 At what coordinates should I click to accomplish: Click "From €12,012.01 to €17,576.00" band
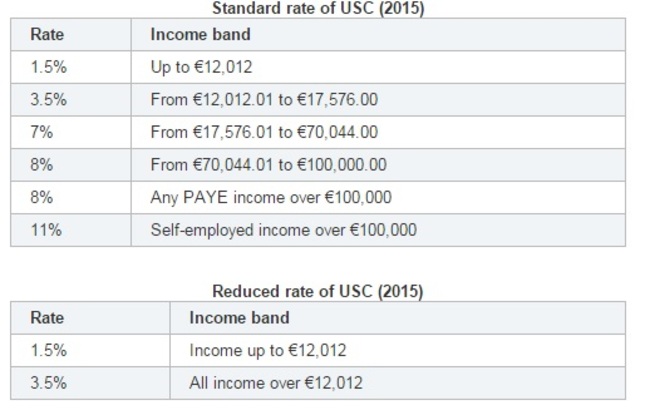coord(264,100)
